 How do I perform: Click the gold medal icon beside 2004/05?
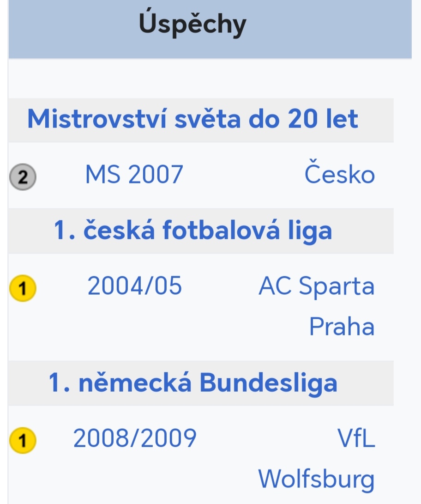pos(23,288)
